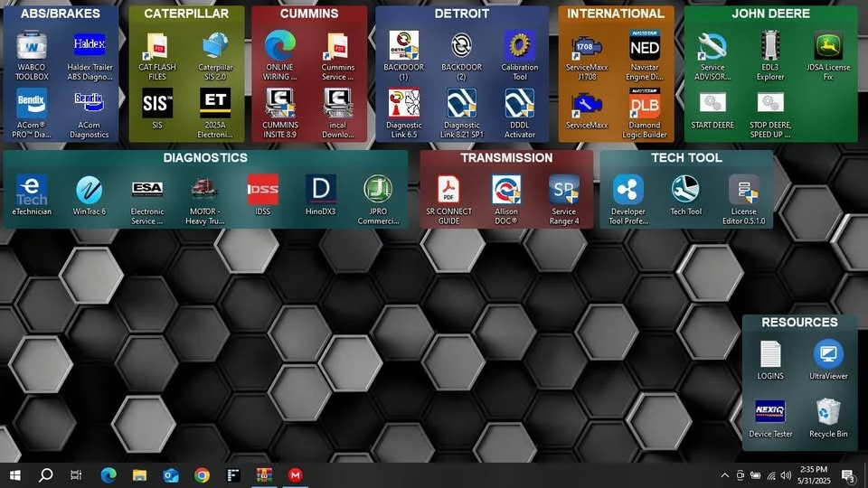This screenshot has width=868, height=488.
Task: Launch Diagnostic Link 6.5
Action: [404, 114]
